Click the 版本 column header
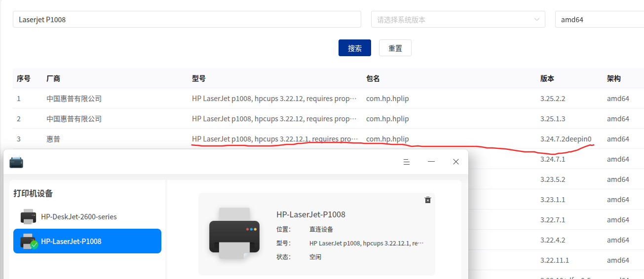This screenshot has width=644, height=279. tap(547, 78)
